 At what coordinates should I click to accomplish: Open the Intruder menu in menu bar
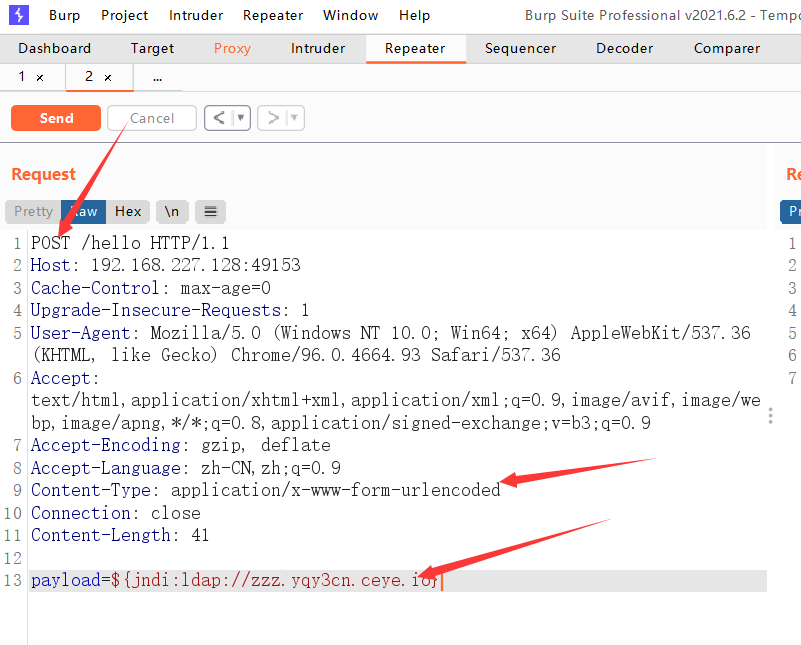coord(196,15)
